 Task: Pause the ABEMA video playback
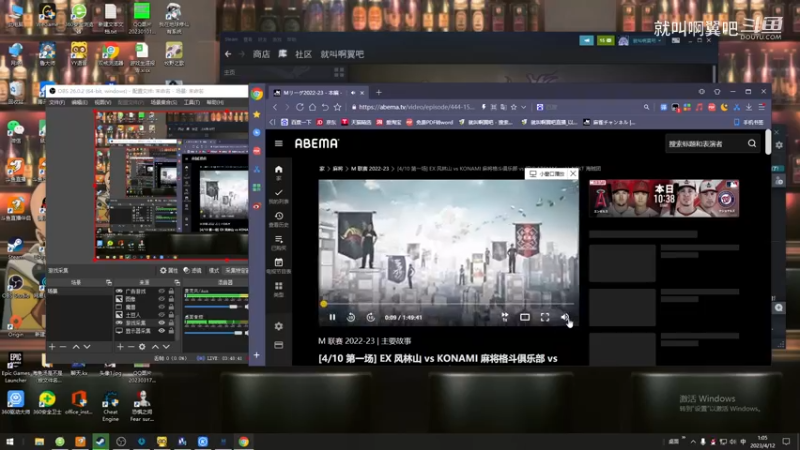tap(332, 317)
